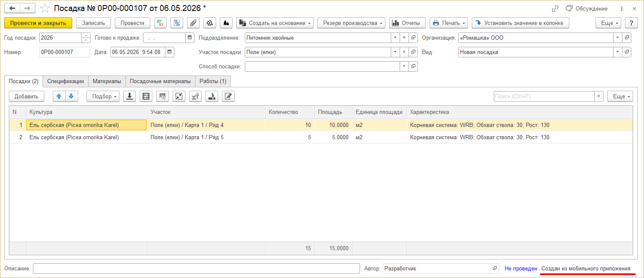Expand the Способ посадки dropdown
The image size is (644, 278).
click(x=404, y=66)
